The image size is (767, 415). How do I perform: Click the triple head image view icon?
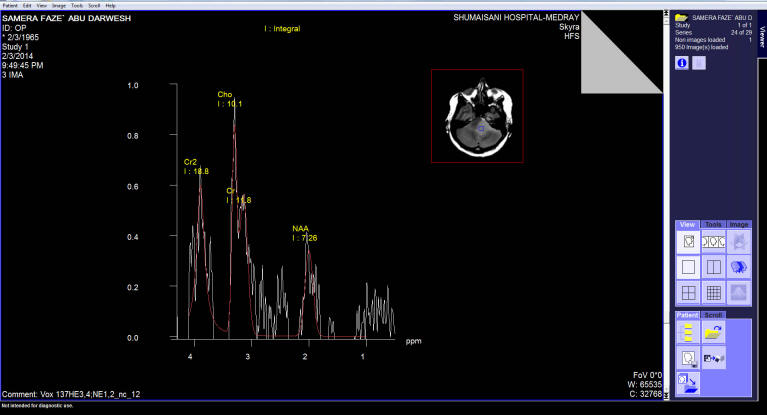[712, 241]
